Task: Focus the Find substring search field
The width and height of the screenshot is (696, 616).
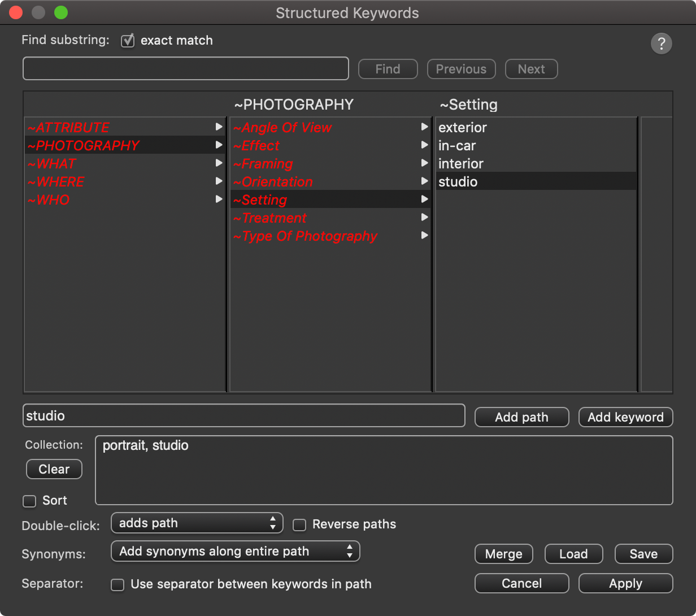Action: coord(186,68)
